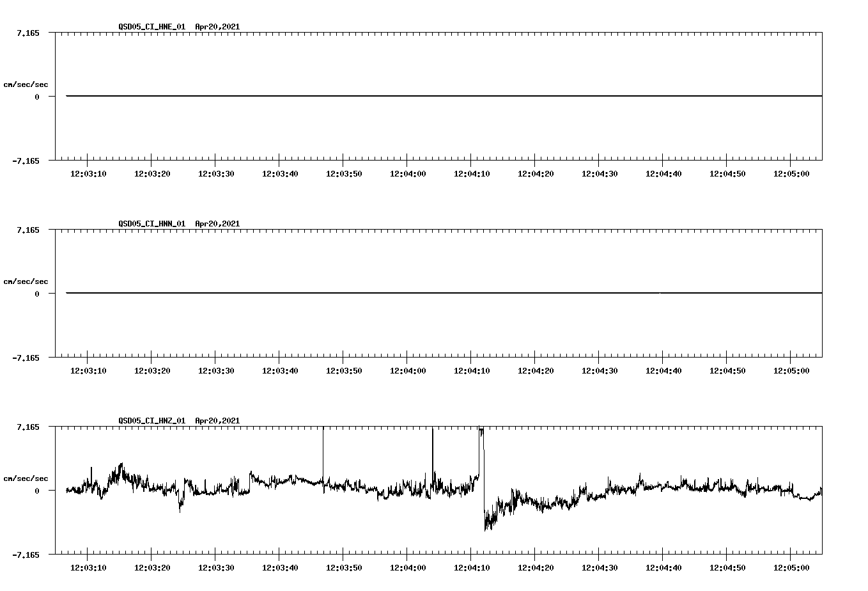Click the cm/sec/sec axis label of top trace

[x=26, y=83]
